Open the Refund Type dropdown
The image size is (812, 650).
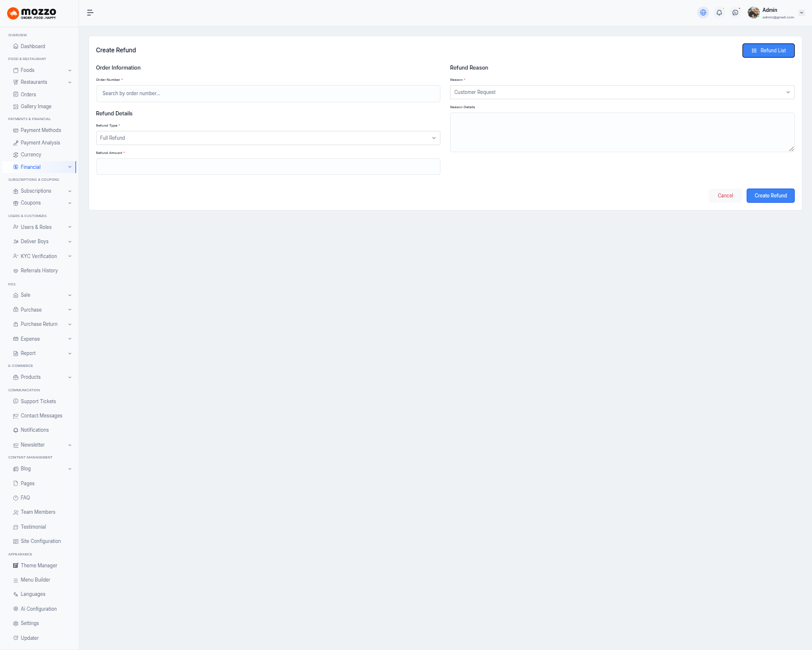pos(268,138)
